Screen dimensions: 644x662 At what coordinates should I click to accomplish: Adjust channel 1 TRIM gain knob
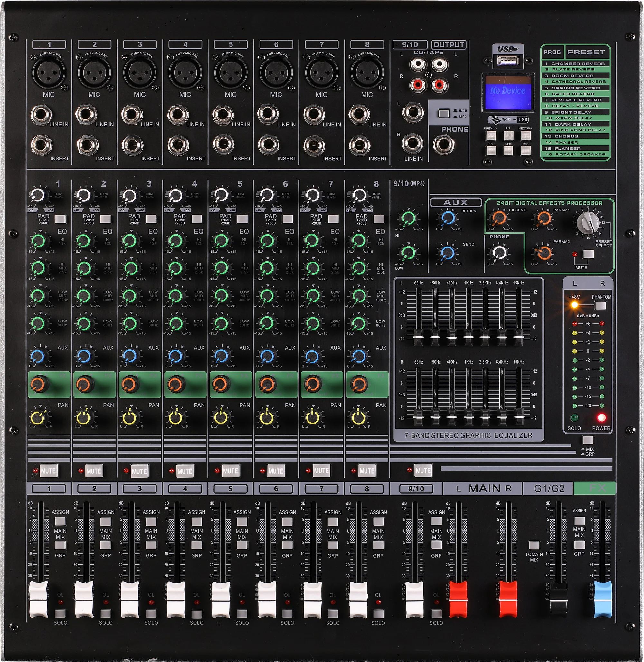[x=38, y=195]
